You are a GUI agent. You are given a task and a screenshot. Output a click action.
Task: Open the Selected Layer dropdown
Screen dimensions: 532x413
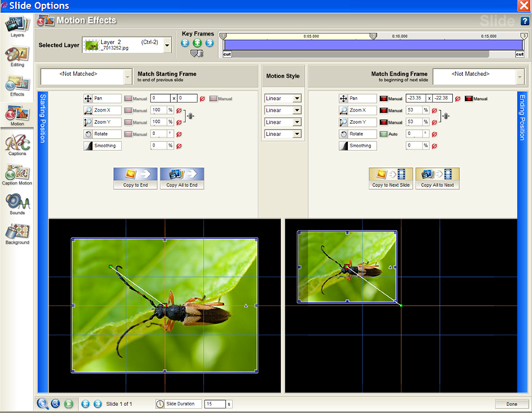[x=167, y=45]
